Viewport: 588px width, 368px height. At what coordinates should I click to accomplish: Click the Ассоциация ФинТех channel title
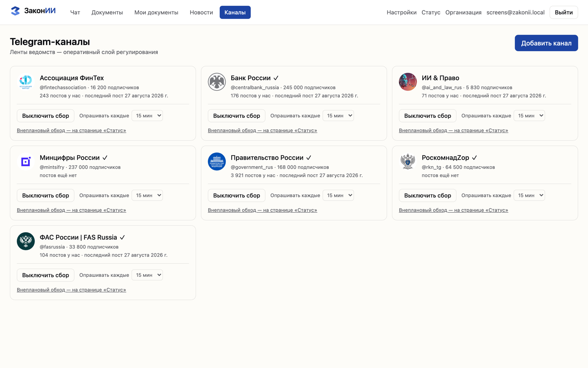point(72,78)
